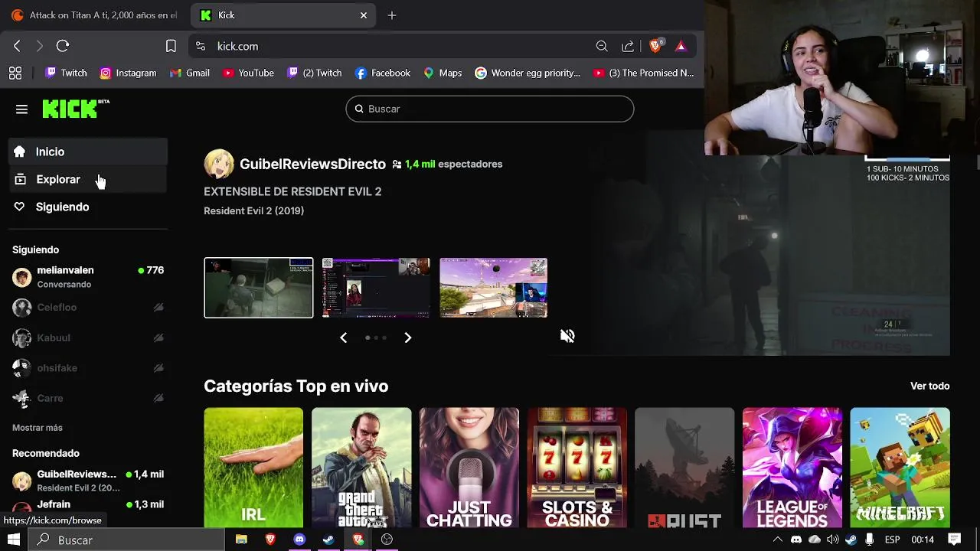Open Brave Rewards triangle icon
Screen dimensions: 980x551
(681, 47)
